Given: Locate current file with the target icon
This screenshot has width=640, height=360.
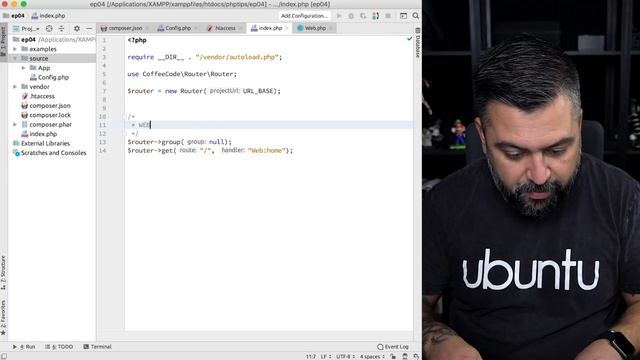Looking at the screenshot, I should pos(49,29).
